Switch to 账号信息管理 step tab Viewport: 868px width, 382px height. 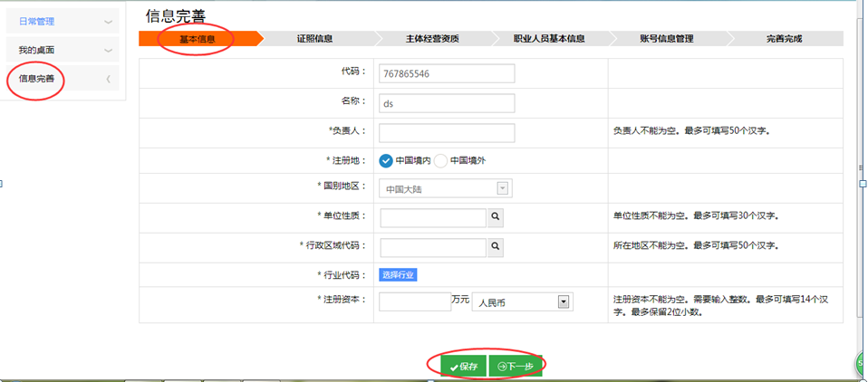666,39
